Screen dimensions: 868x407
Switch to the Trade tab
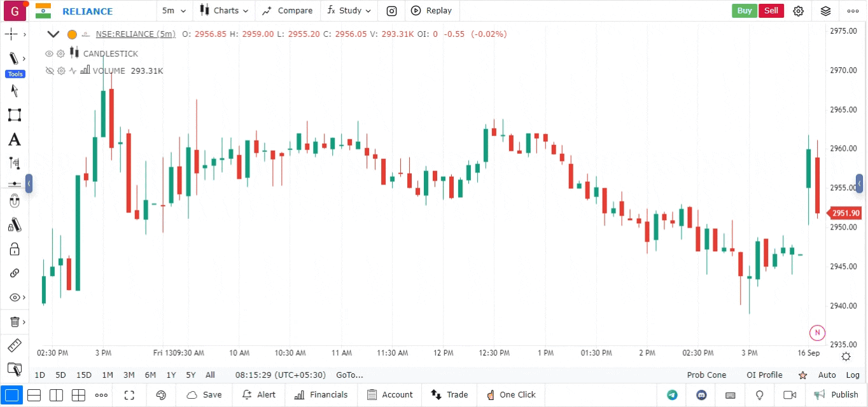(x=450, y=395)
